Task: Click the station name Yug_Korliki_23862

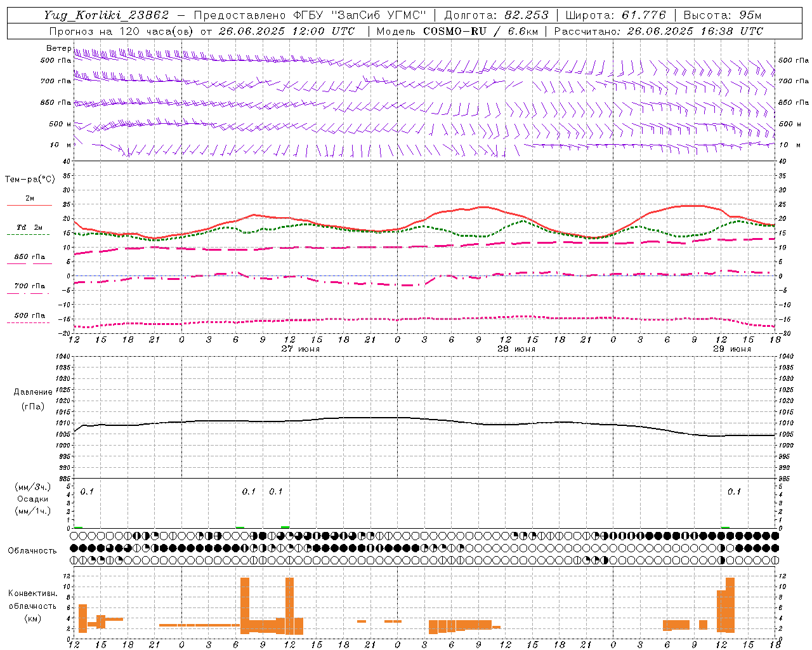Action: (x=106, y=15)
